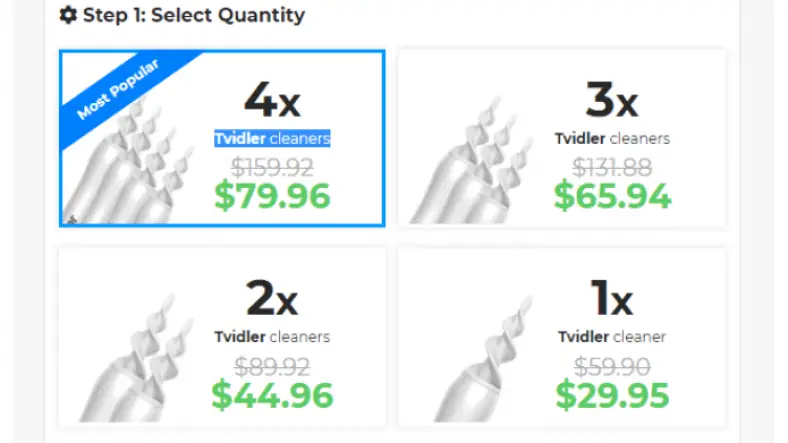Click the gear icon beside Step 1

(x=68, y=16)
